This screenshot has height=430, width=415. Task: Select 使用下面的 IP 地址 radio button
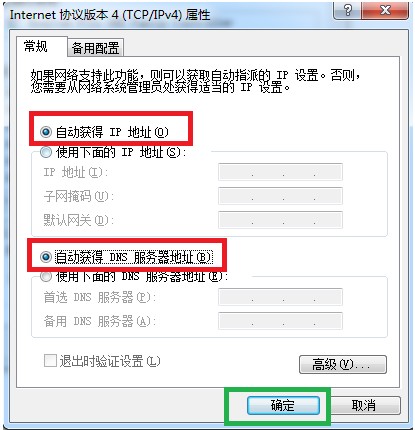(46, 153)
